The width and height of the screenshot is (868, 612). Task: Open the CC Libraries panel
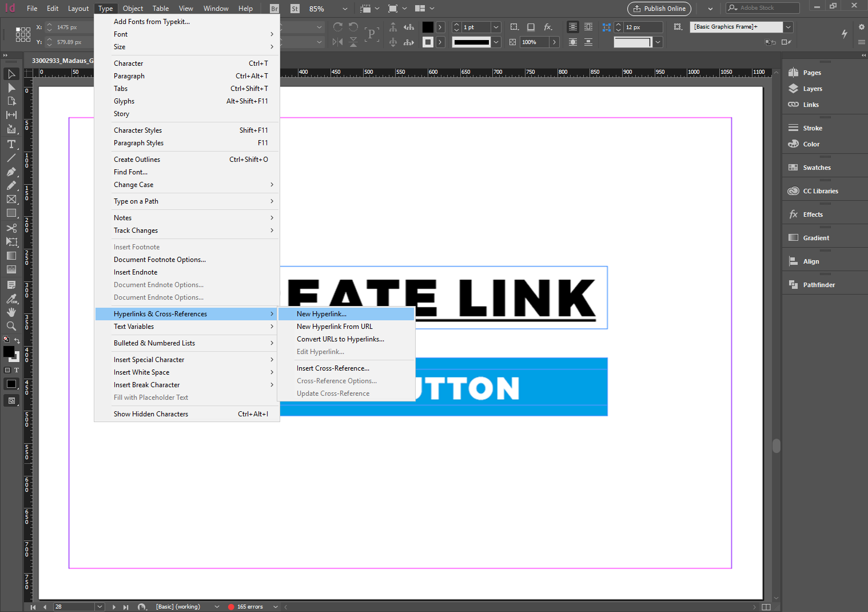pos(820,191)
